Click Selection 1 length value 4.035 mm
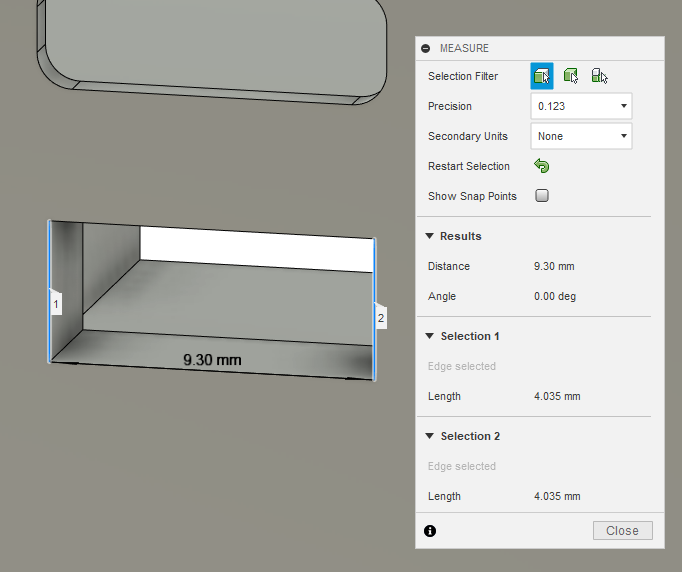The image size is (682, 572). 557,396
